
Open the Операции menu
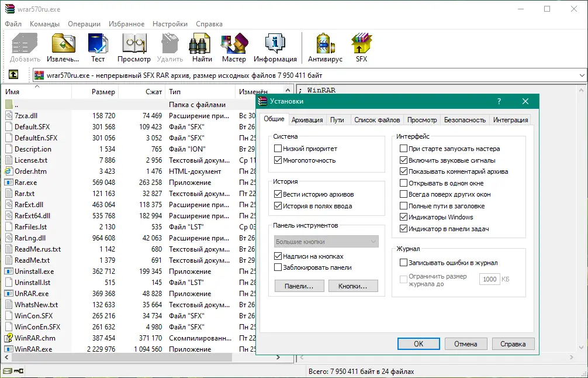[x=84, y=23]
